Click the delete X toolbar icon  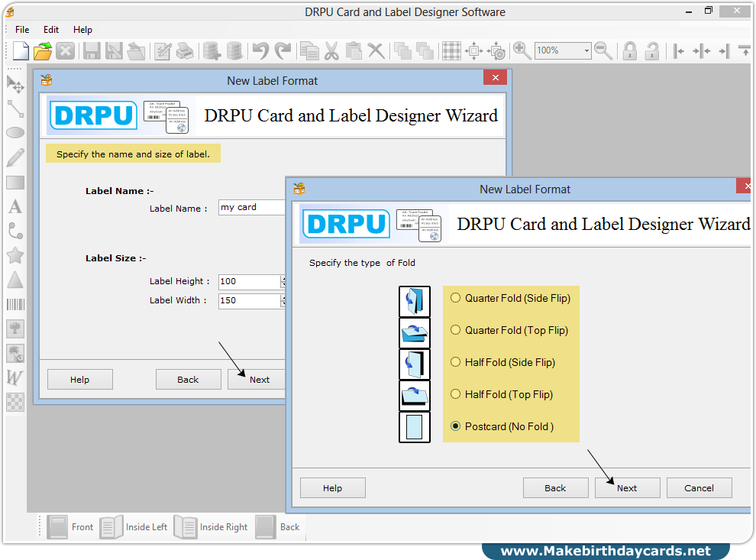(376, 50)
